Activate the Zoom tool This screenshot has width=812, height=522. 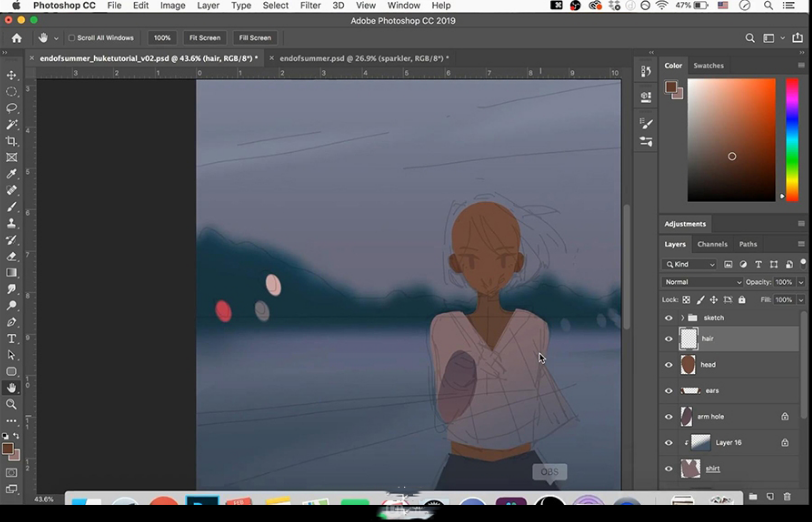(x=12, y=404)
